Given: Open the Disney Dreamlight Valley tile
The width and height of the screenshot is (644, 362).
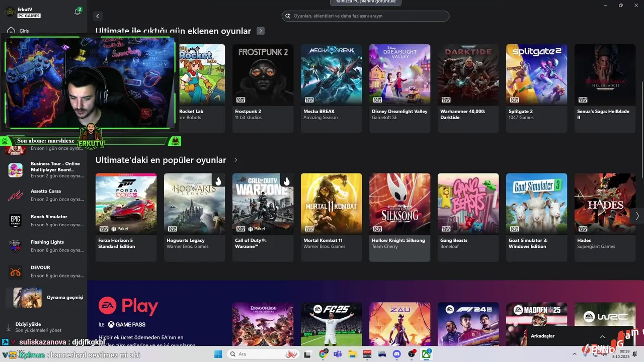Looking at the screenshot, I should (x=399, y=88).
